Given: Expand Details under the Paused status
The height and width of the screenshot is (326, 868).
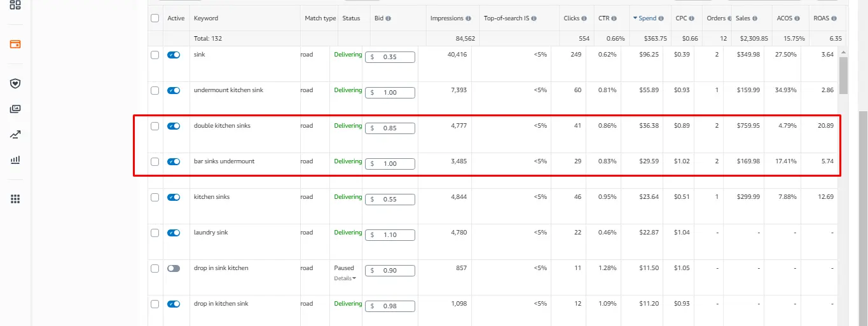Looking at the screenshot, I should (345, 278).
